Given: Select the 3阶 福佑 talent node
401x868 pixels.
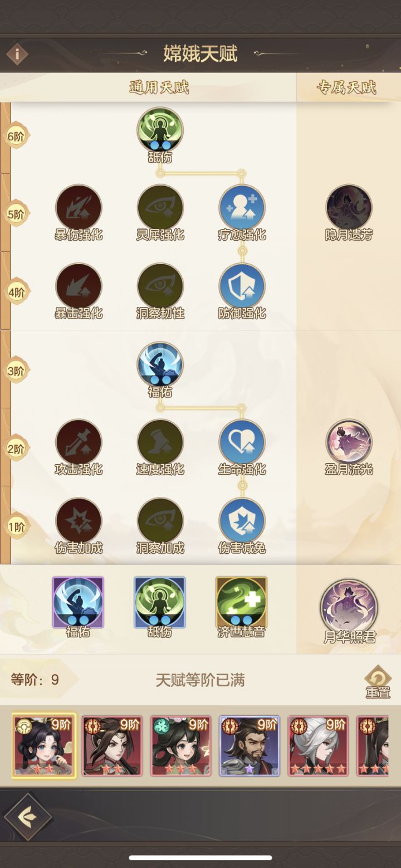Looking at the screenshot, I should (160, 365).
